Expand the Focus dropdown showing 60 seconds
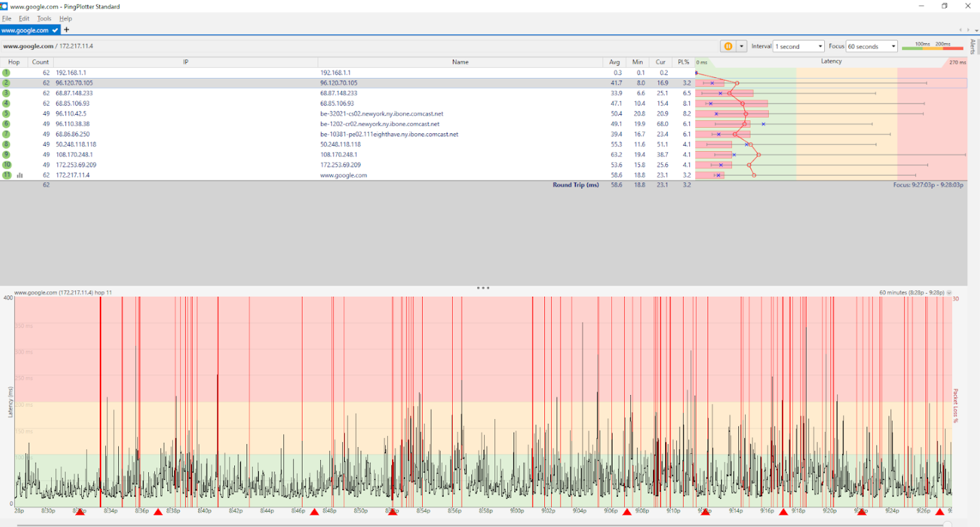The height and width of the screenshot is (527, 980). tap(872, 46)
